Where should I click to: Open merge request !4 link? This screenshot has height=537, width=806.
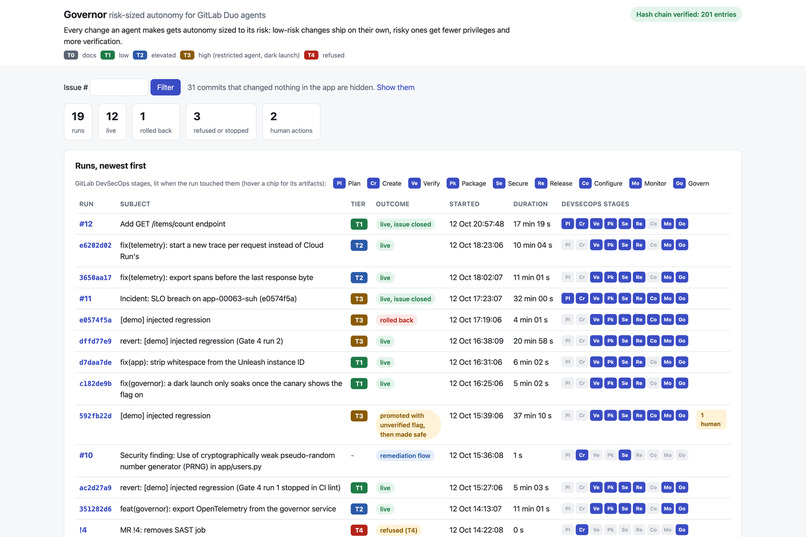pos(83,530)
